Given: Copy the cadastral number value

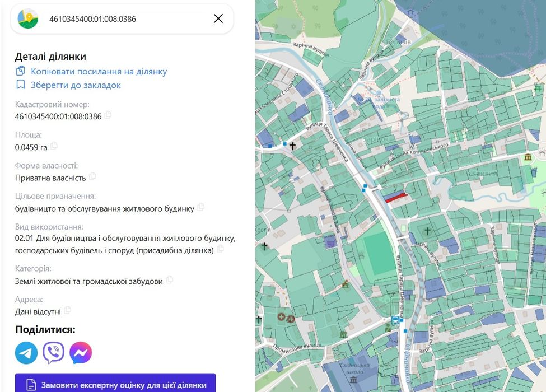Looking at the screenshot, I should pos(108,115).
